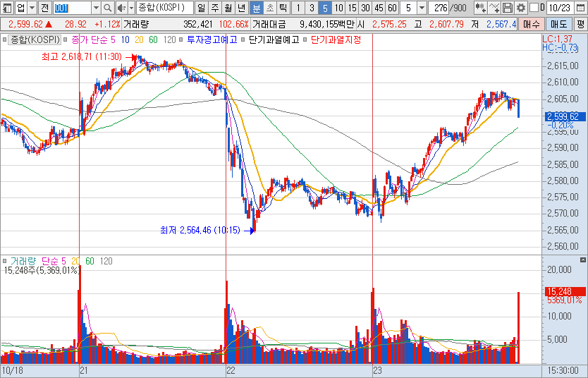Toggle the 종가 단순 moving average marker
The width and height of the screenshot is (588, 378).
65,39
